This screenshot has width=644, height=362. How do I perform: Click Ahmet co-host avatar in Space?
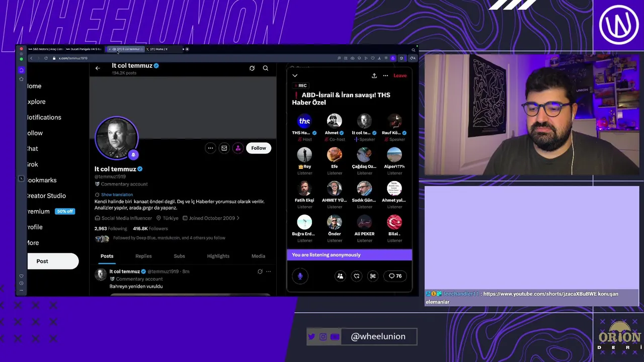pyautogui.click(x=334, y=121)
